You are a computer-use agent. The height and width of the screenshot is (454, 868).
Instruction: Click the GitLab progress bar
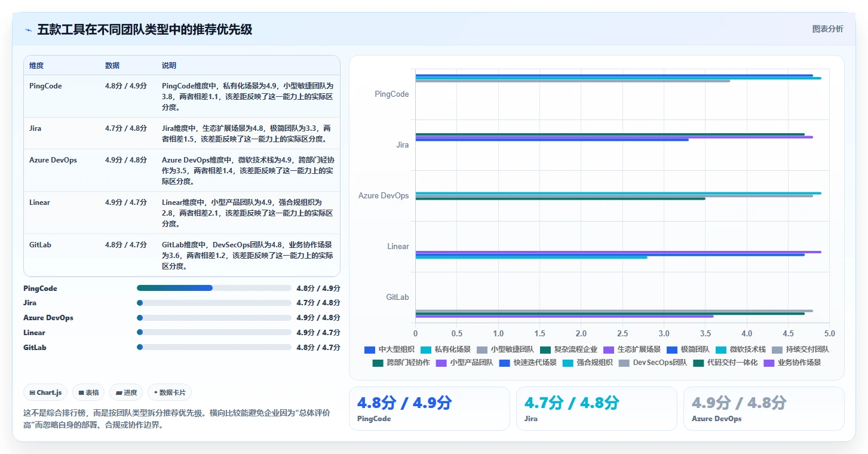[214, 347]
